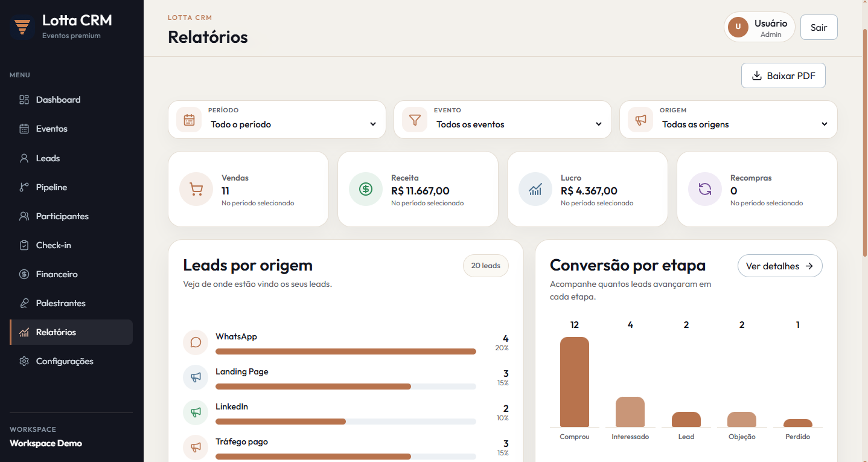Click the Vendas shopping cart icon
Image resolution: width=868 pixels, height=462 pixels.
[196, 189]
